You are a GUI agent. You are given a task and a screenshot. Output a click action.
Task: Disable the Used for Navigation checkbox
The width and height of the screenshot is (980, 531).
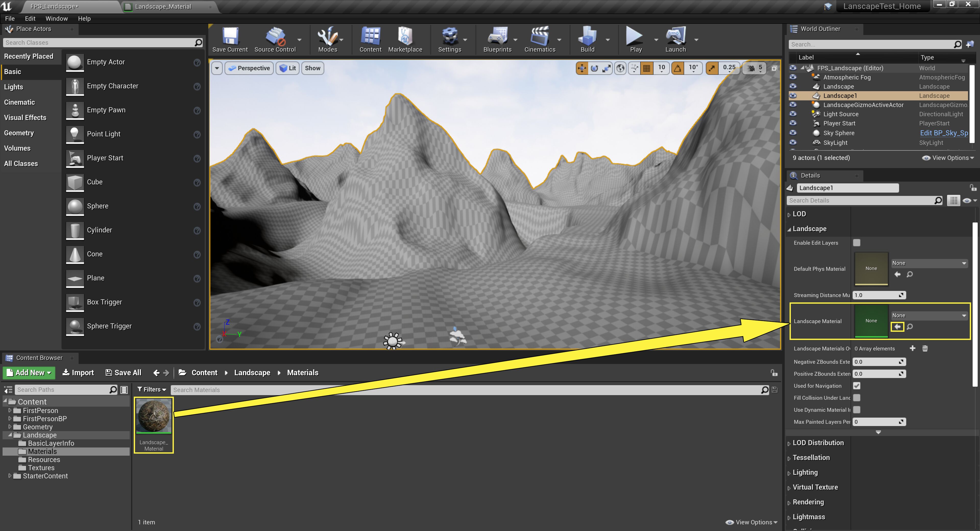[x=857, y=386]
